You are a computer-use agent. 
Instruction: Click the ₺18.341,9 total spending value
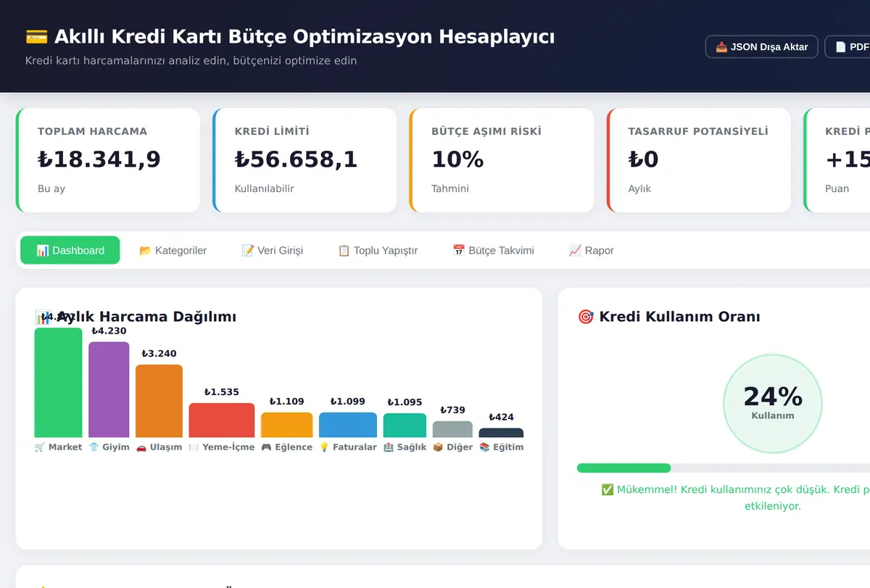[x=99, y=160]
